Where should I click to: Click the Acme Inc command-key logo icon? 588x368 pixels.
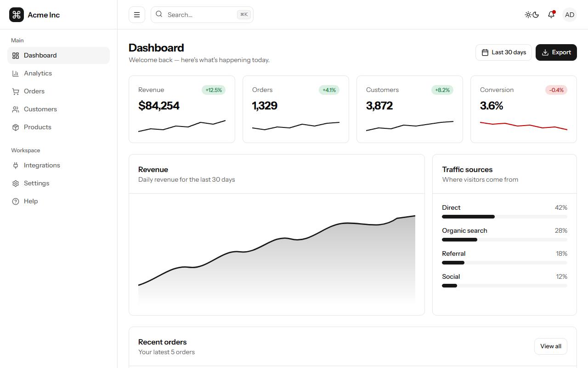(x=17, y=15)
